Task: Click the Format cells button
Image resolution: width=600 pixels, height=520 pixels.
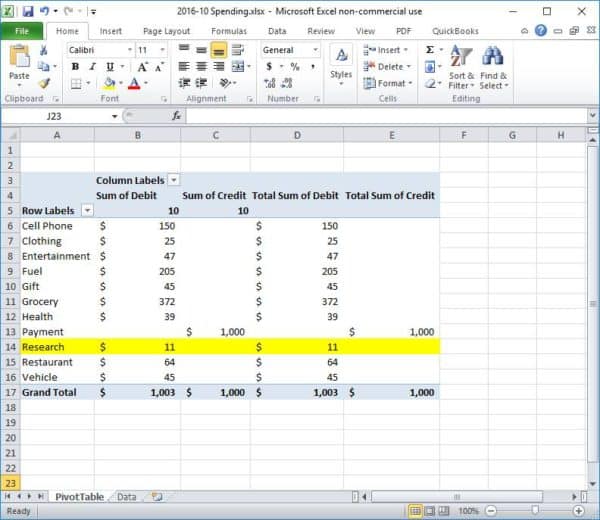Action: coord(388,83)
